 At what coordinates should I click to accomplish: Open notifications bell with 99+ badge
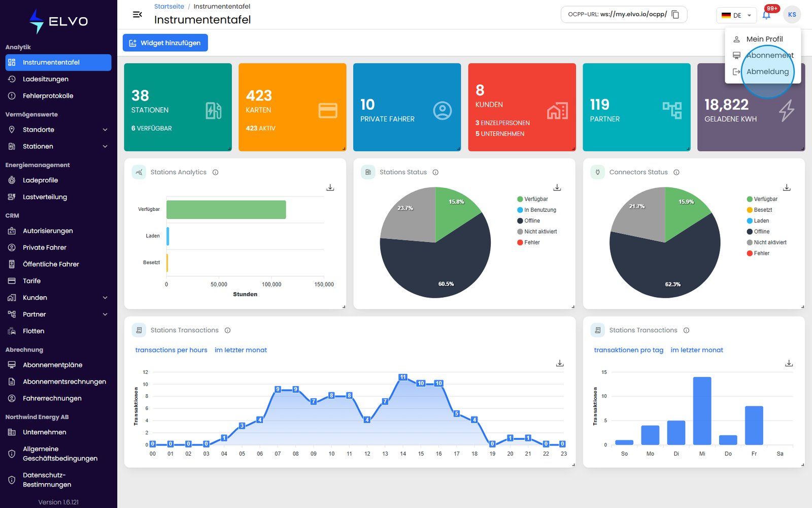(x=766, y=15)
